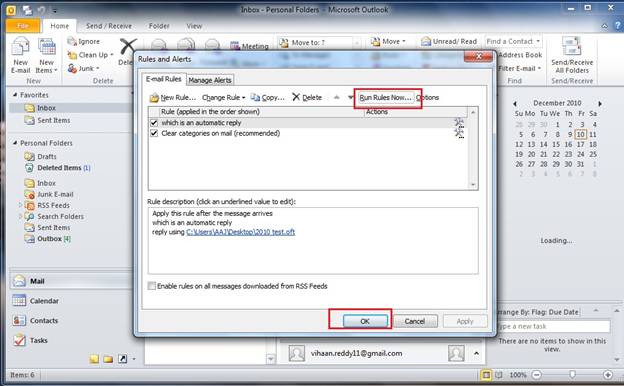Switch to the Manage Alerts tab
The image size is (624, 386).
pyautogui.click(x=210, y=80)
